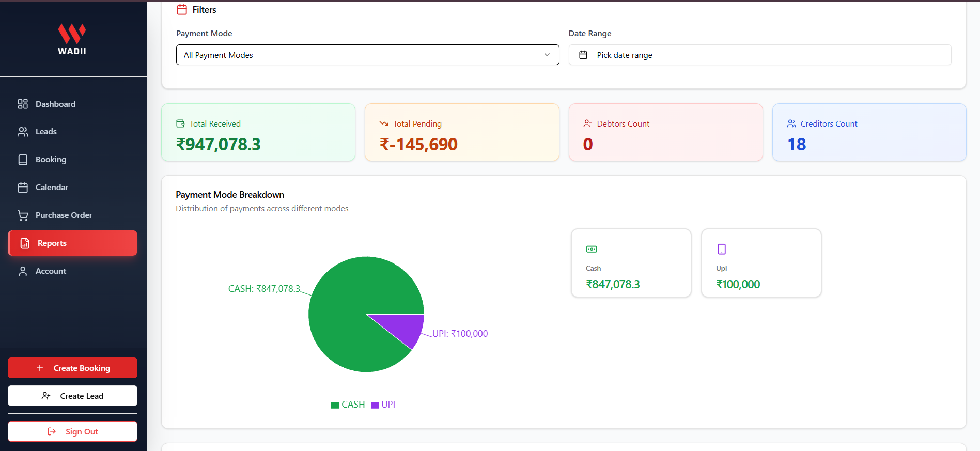Click the Booking book icon
Image resolution: width=980 pixels, height=451 pixels.
pyautogui.click(x=23, y=160)
